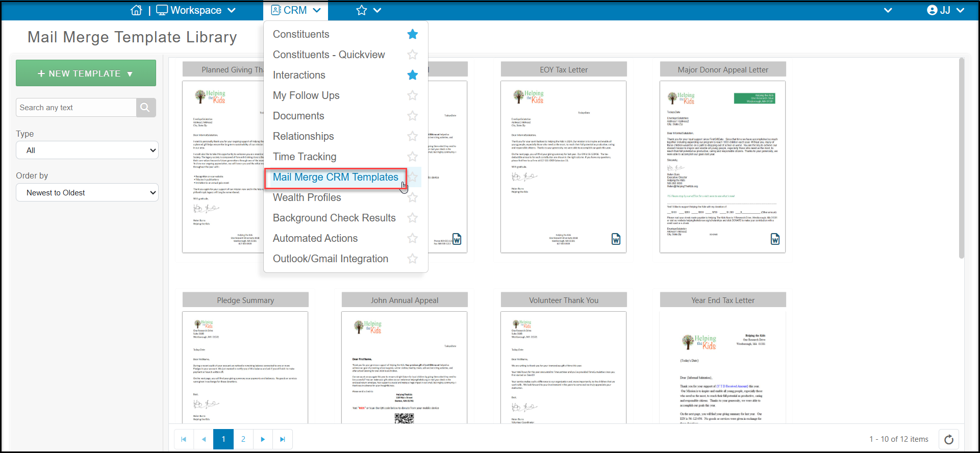The width and height of the screenshot is (980, 453).
Task: Open Order by Newest to Oldest dropdown
Action: coord(87,193)
